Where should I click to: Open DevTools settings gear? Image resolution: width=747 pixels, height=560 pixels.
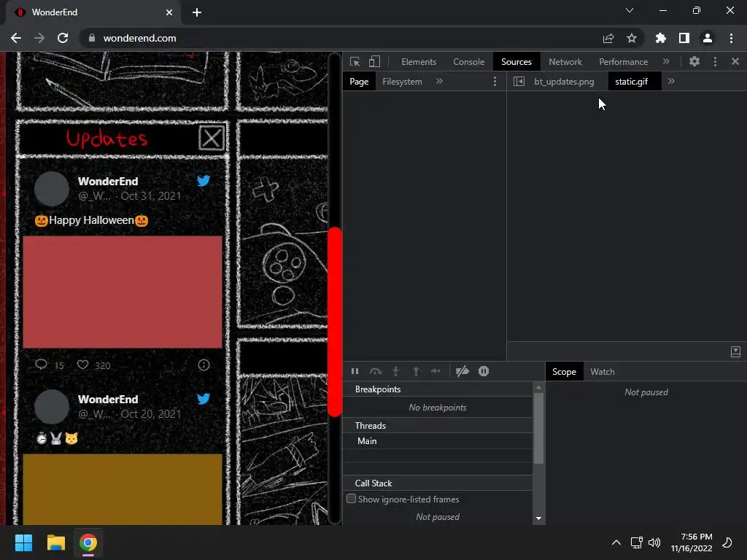694,61
